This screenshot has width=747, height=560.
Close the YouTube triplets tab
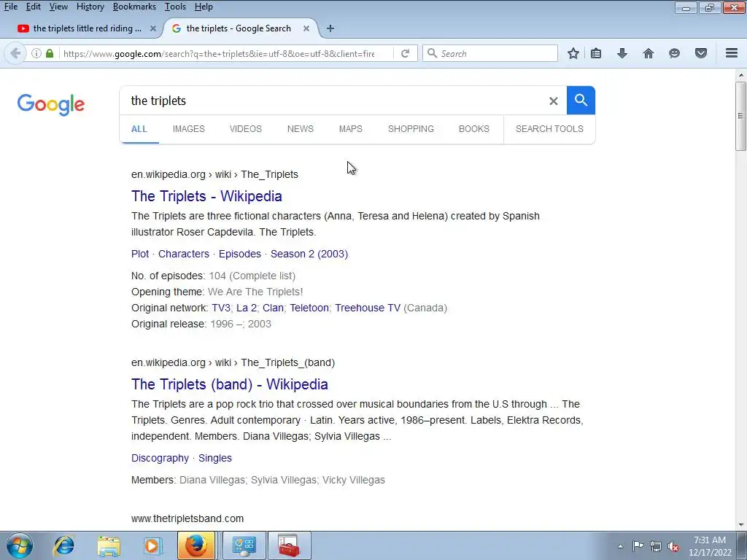(153, 28)
